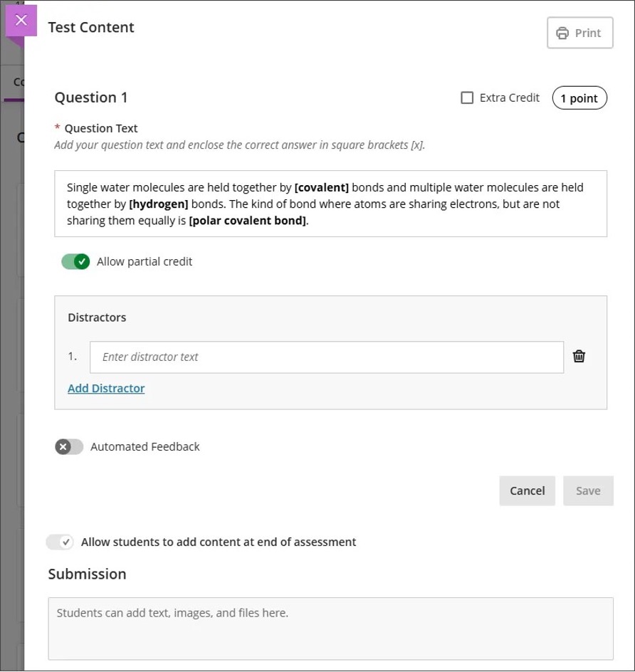The width and height of the screenshot is (635, 672).
Task: Click the Distractors section heading
Action: click(97, 317)
